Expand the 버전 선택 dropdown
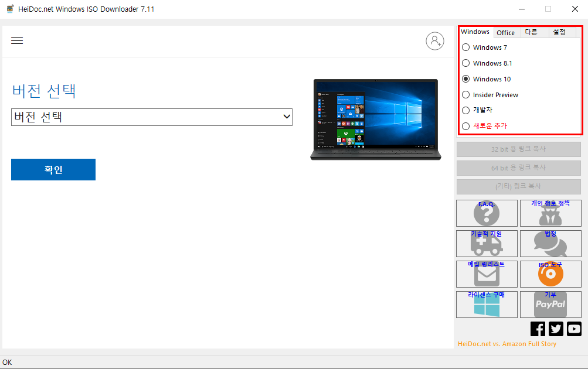 pos(151,117)
